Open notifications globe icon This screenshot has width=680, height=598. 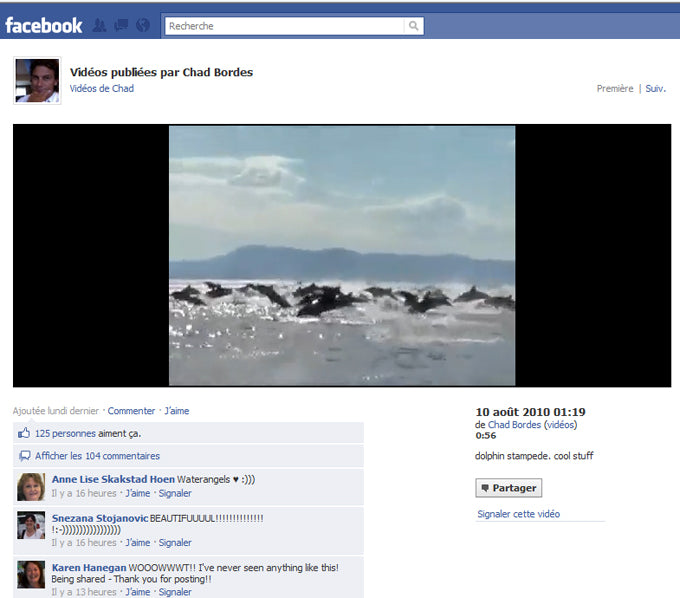(142, 26)
